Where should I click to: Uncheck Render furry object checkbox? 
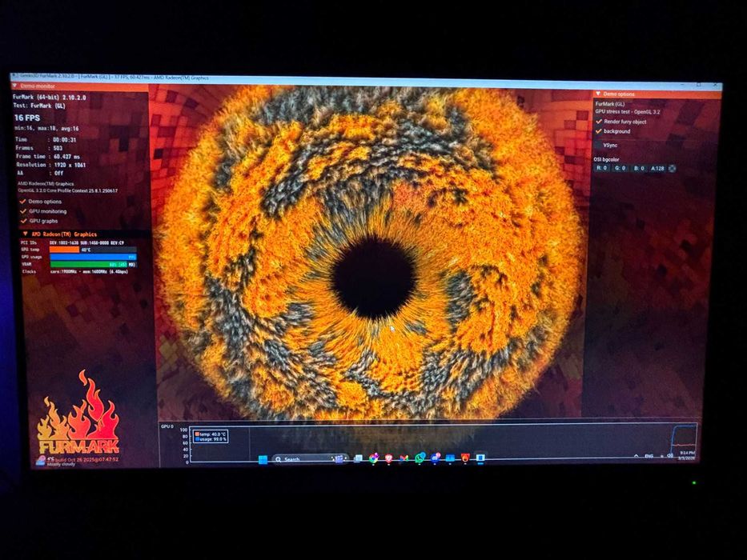599,122
